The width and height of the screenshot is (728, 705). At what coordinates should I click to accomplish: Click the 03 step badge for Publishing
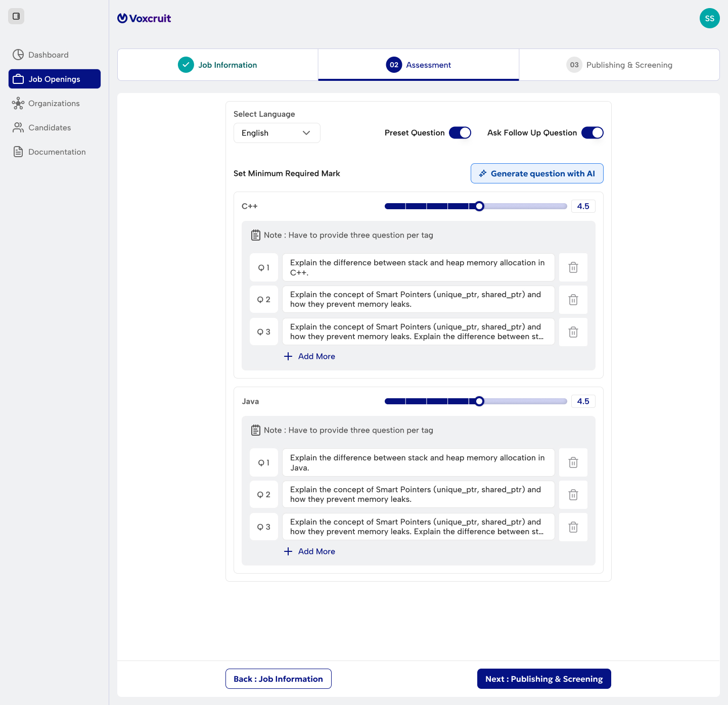pyautogui.click(x=574, y=65)
